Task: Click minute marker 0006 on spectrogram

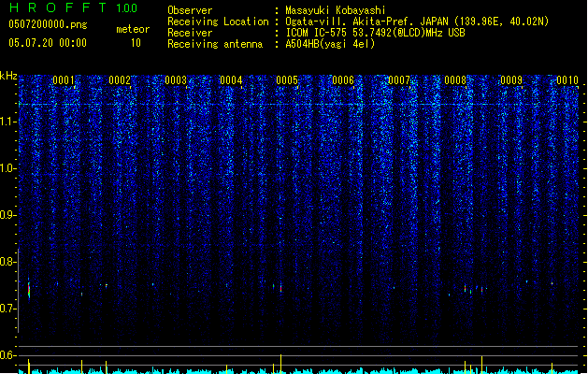Action: (343, 79)
